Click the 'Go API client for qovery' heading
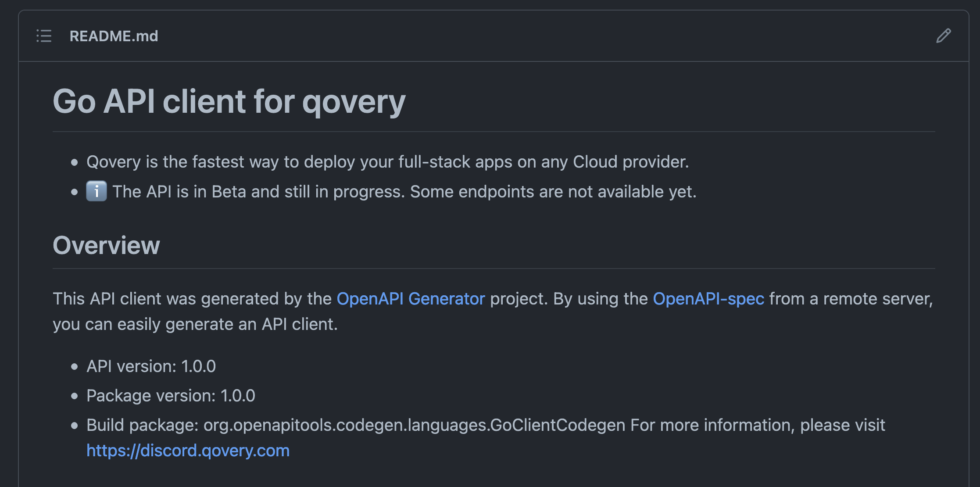Image resolution: width=980 pixels, height=487 pixels. click(x=229, y=101)
